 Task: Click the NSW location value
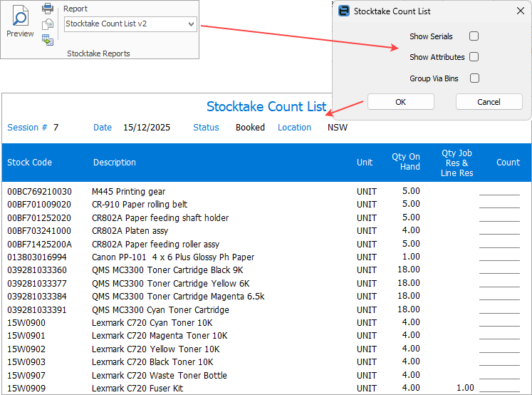[x=338, y=128]
